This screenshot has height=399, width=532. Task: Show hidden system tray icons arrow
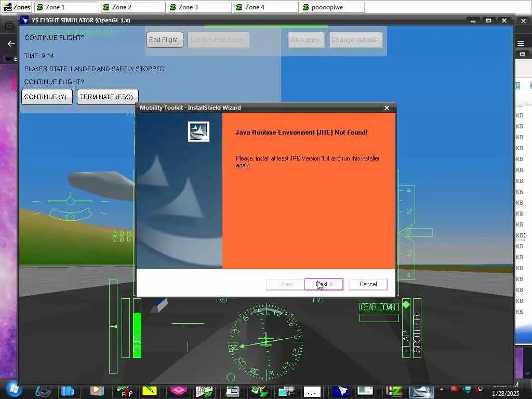click(x=442, y=390)
